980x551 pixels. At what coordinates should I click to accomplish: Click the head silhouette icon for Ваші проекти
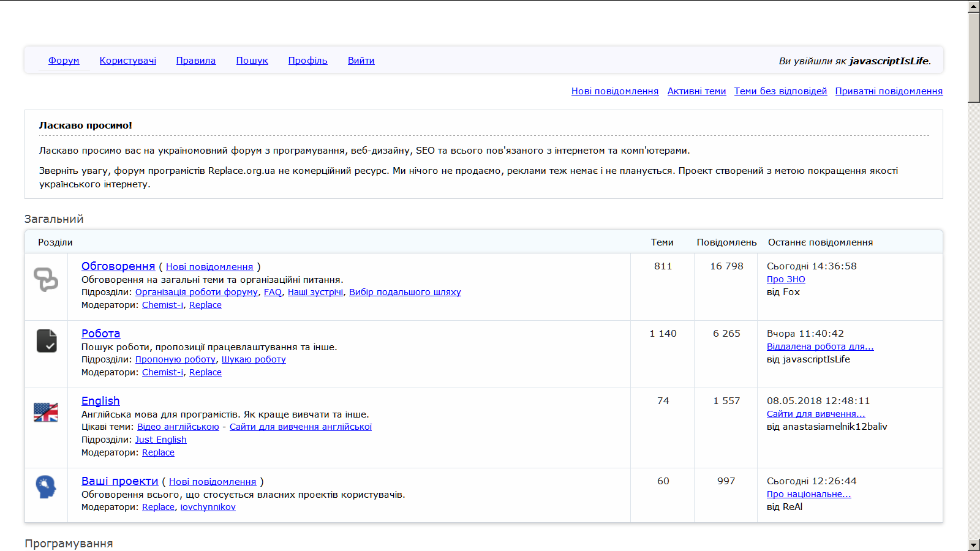click(46, 487)
